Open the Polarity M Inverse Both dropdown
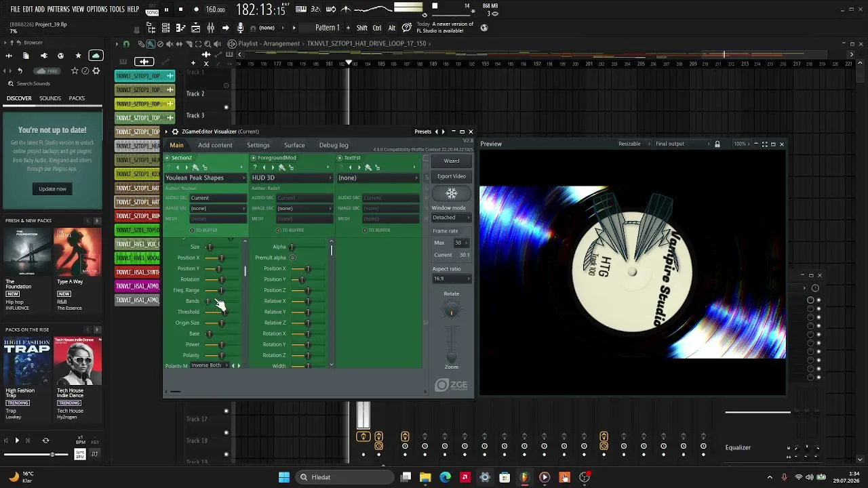 (210, 365)
